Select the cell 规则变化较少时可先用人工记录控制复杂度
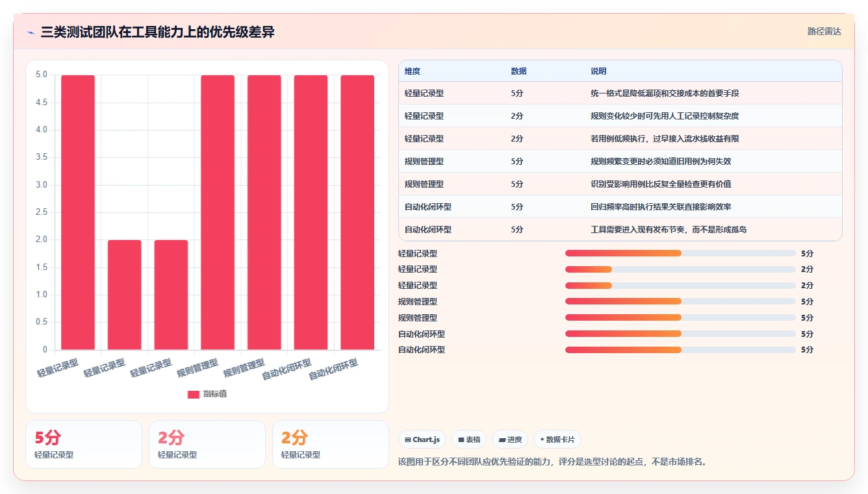Image resolution: width=868 pixels, height=494 pixels. tap(665, 116)
